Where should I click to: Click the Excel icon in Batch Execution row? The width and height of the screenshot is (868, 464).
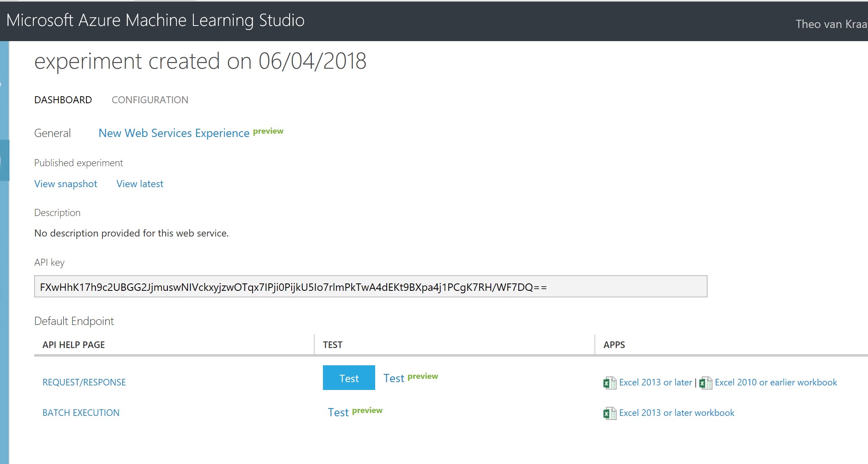click(608, 413)
